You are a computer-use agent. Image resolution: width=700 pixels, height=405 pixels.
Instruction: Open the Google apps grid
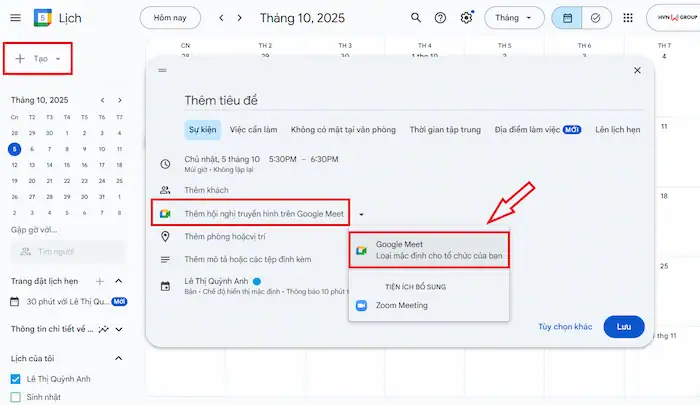pyautogui.click(x=628, y=18)
